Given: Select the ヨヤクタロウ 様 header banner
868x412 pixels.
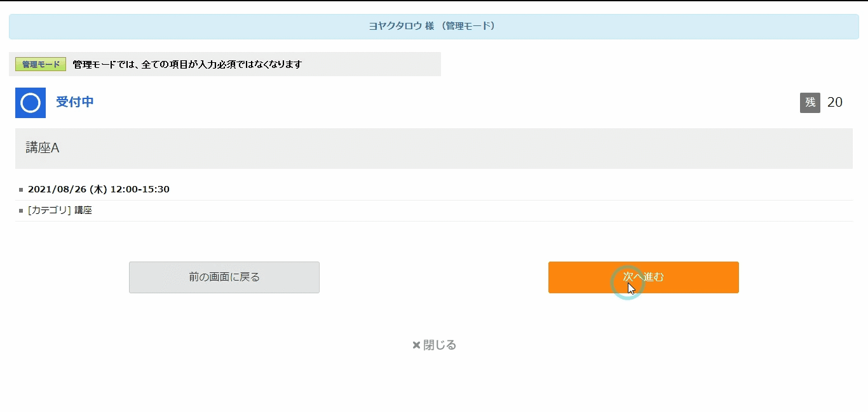Looking at the screenshot, I should [x=434, y=26].
